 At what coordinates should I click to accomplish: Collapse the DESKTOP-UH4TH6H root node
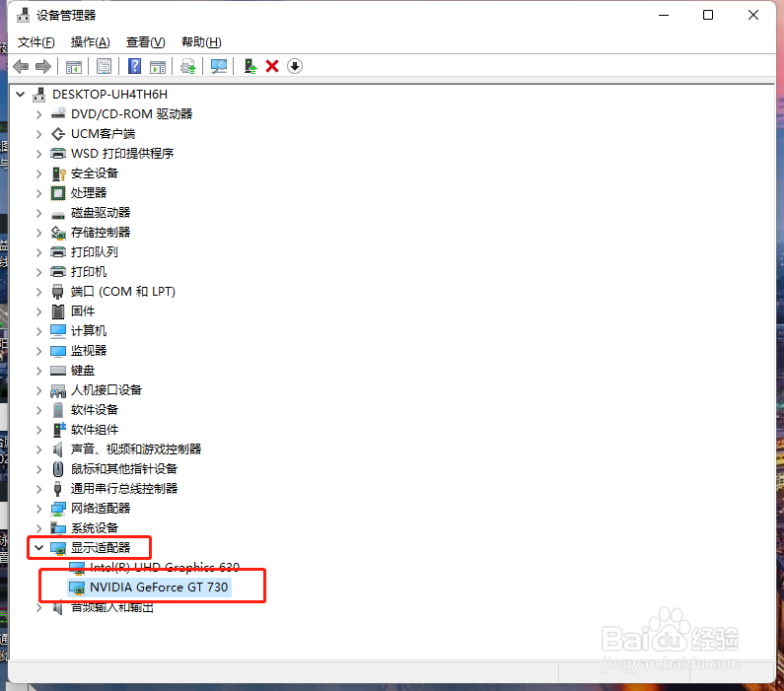(x=21, y=94)
